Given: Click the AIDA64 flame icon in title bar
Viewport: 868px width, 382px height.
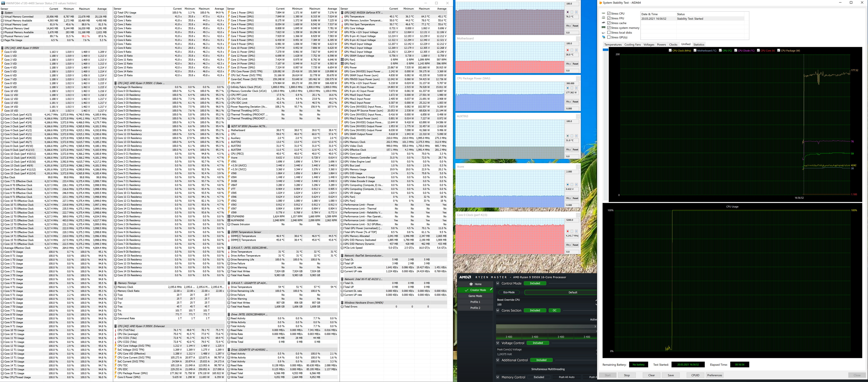Looking at the screenshot, I should click(x=600, y=3).
